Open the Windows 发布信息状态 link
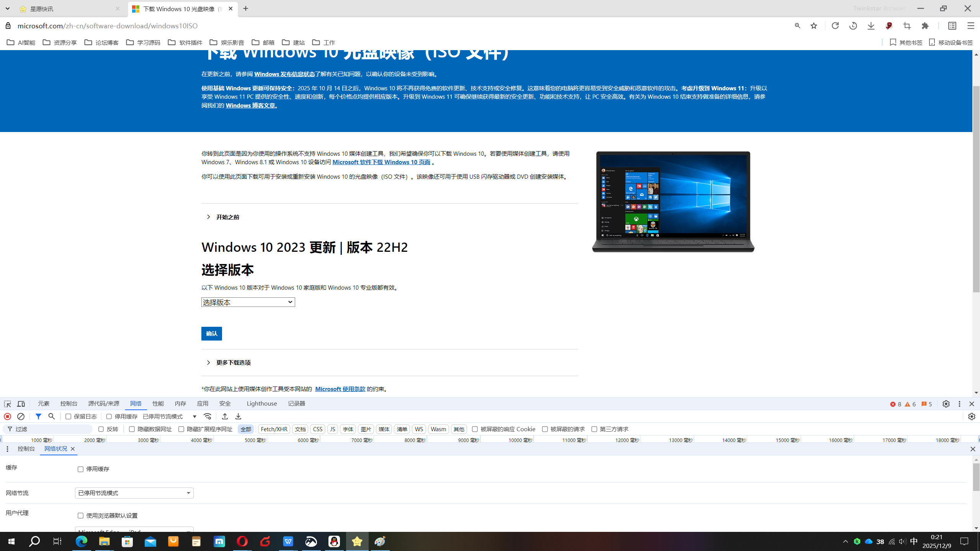This screenshot has width=980, height=551. 284,74
